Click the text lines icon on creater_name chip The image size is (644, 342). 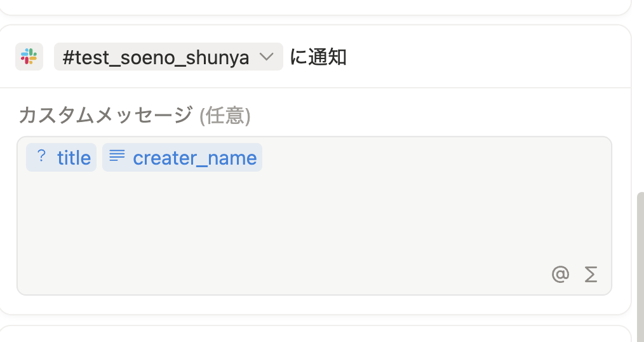(x=117, y=156)
